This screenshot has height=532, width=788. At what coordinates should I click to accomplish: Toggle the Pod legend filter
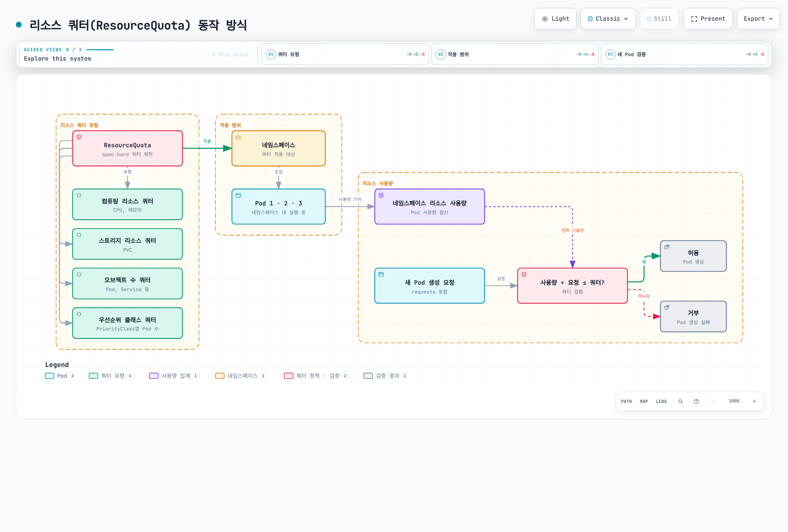point(61,376)
